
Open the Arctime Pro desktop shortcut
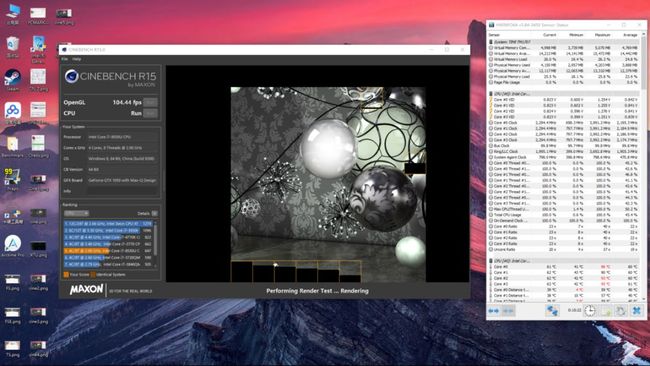click(x=12, y=245)
